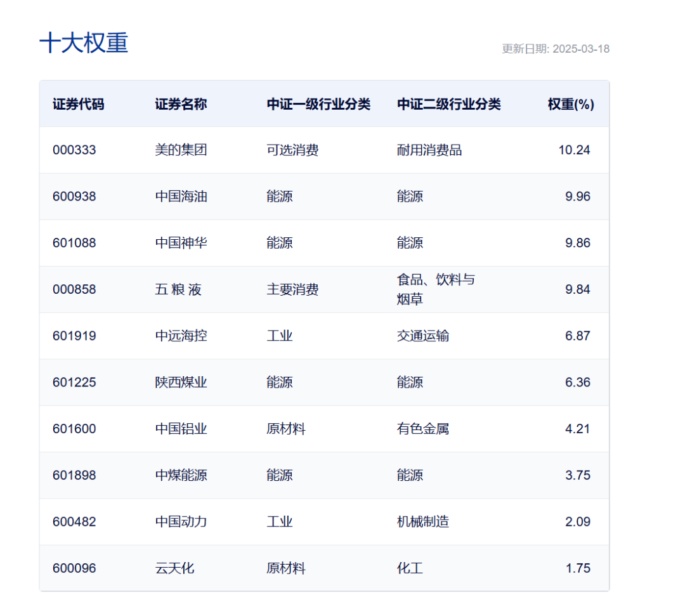685x616 pixels.
Task: Select security code 601225
Action: 74,383
